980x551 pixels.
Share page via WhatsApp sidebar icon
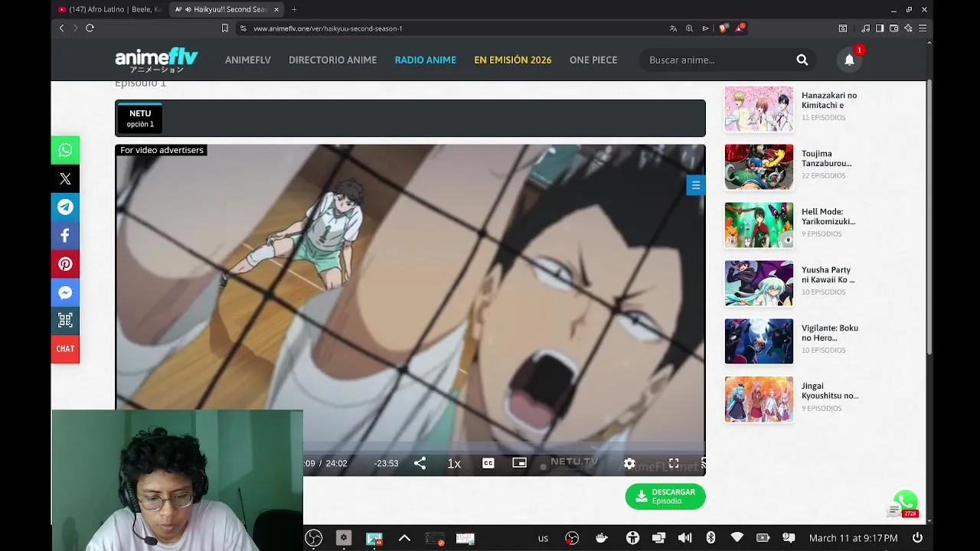tap(65, 150)
